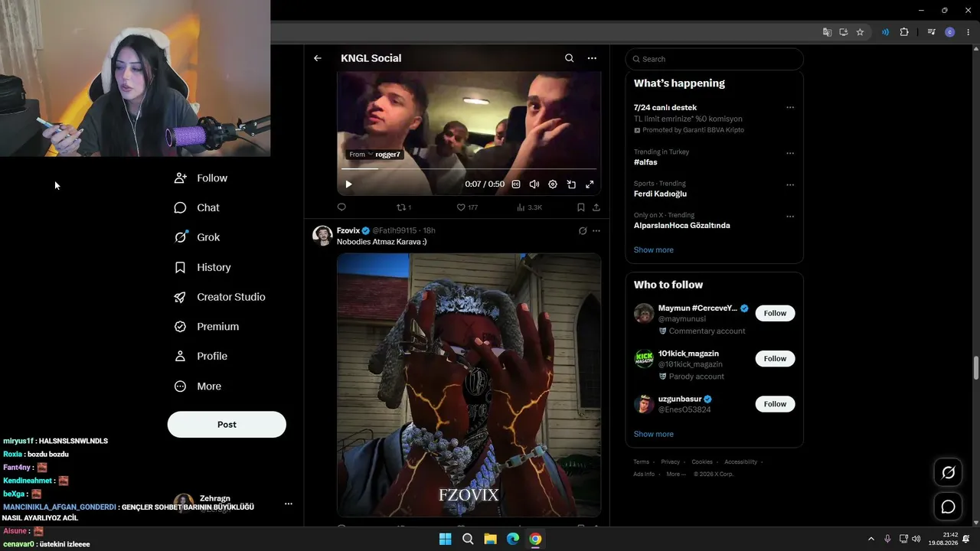Open the #alfas trending topic

click(x=645, y=162)
